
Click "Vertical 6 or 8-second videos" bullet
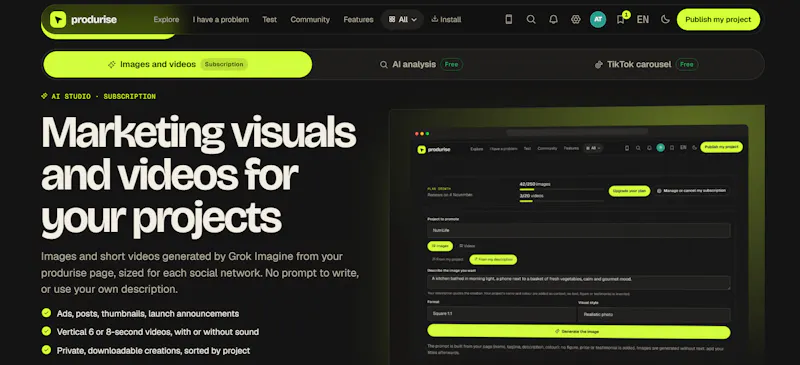[158, 332]
